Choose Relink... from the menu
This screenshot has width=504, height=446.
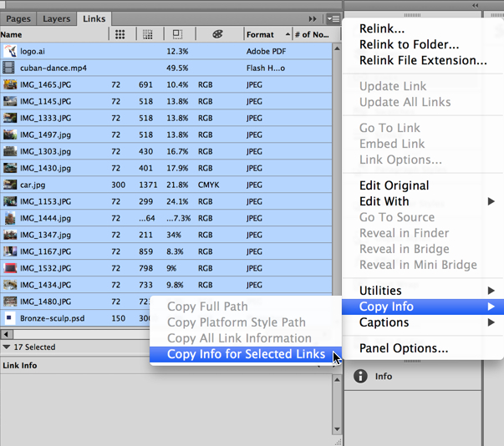click(382, 28)
